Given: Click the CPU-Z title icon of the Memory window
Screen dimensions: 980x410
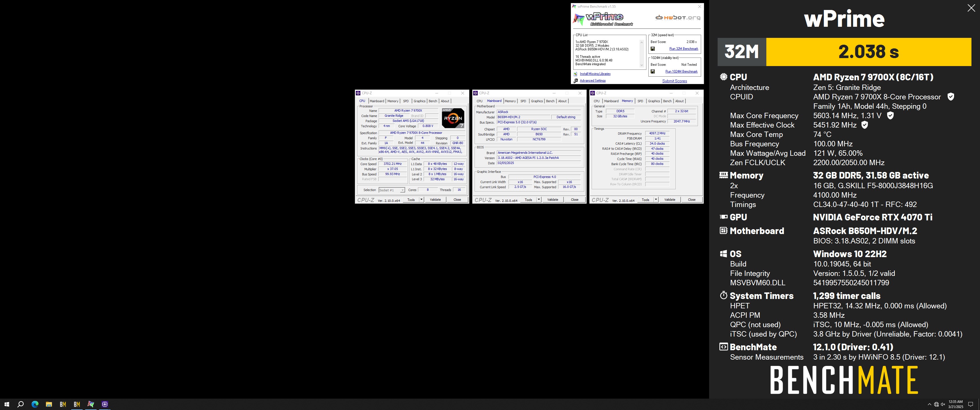Looking at the screenshot, I should pyautogui.click(x=592, y=93).
